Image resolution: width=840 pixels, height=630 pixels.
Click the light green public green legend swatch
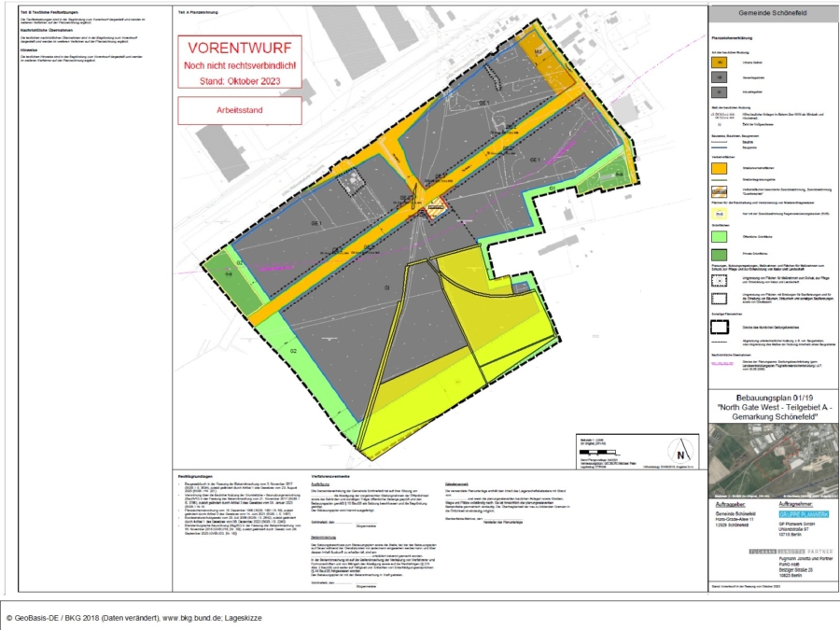tap(719, 236)
